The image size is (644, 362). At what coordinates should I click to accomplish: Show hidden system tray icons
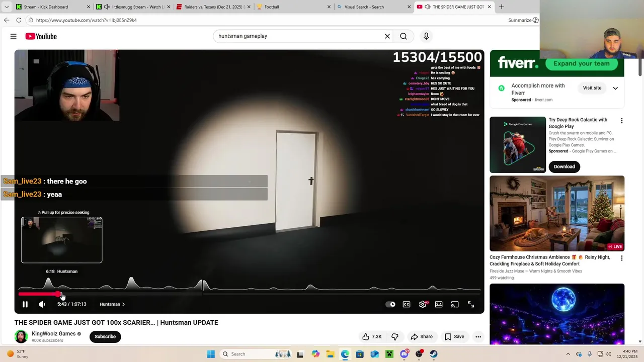[568, 354]
